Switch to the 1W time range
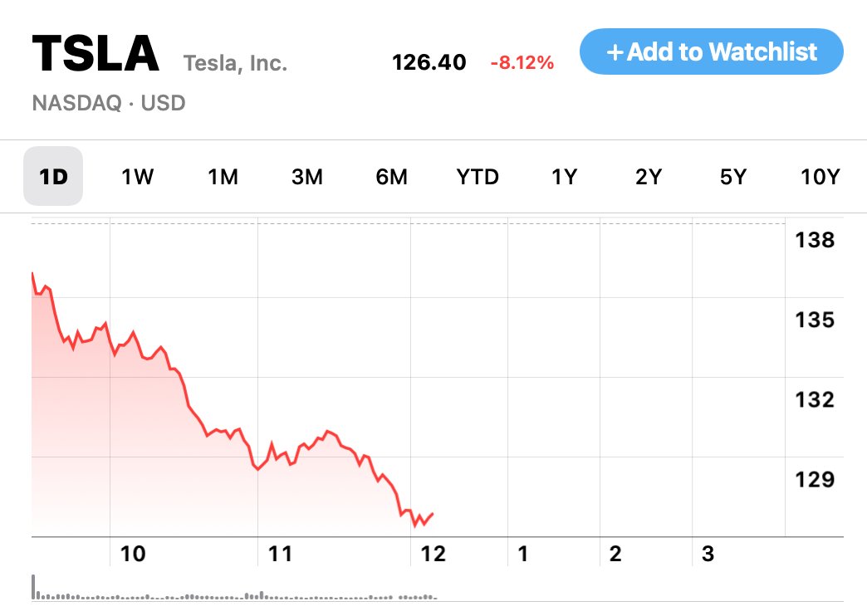Screen dimensions: 867x616 pos(138,176)
